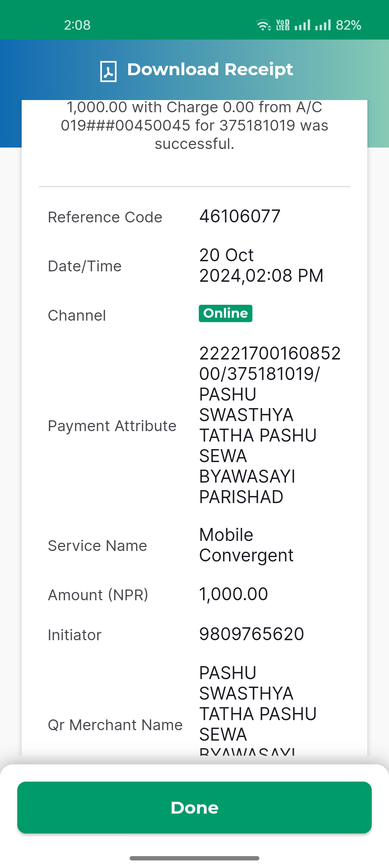Image resolution: width=389 pixels, height=868 pixels.
Task: Tap the green Done button
Action: [194, 808]
